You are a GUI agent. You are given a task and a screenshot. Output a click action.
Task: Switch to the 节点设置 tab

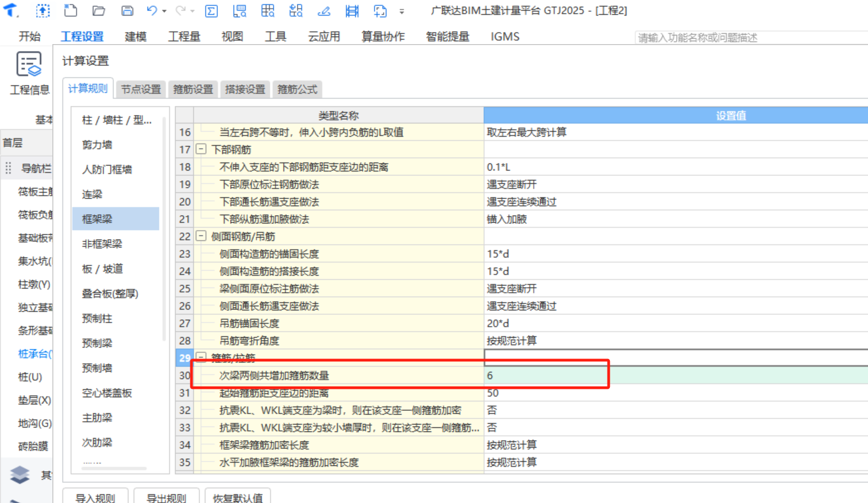point(141,89)
